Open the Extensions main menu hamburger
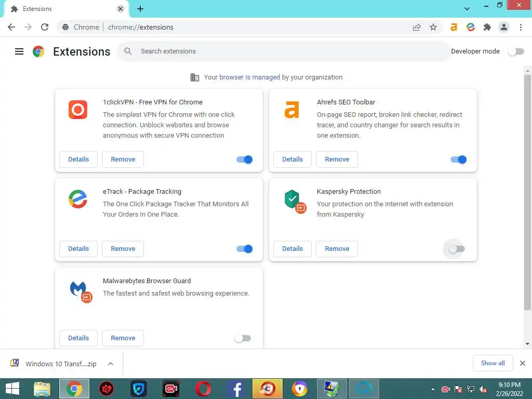This screenshot has width=532, height=399. coord(19,51)
